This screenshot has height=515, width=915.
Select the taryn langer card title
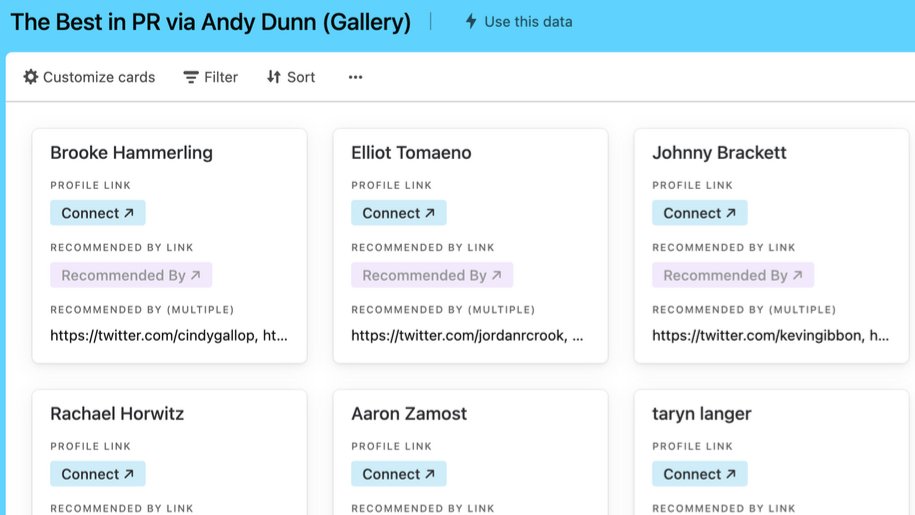(x=701, y=414)
